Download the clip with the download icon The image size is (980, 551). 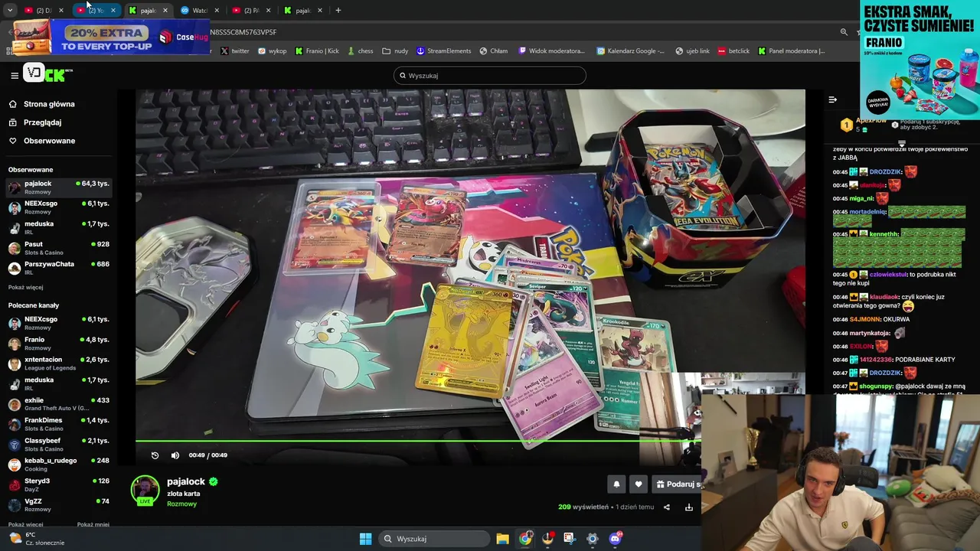688,507
